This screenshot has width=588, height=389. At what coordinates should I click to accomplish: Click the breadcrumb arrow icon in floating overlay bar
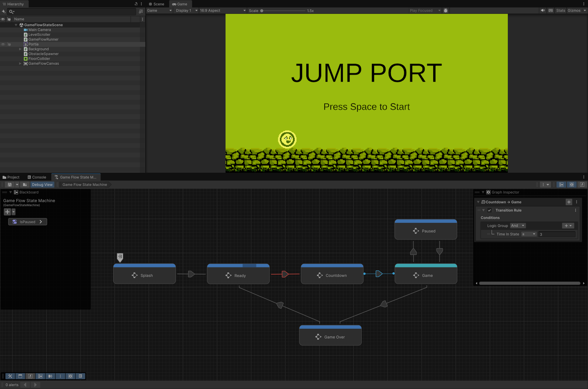coord(50,376)
